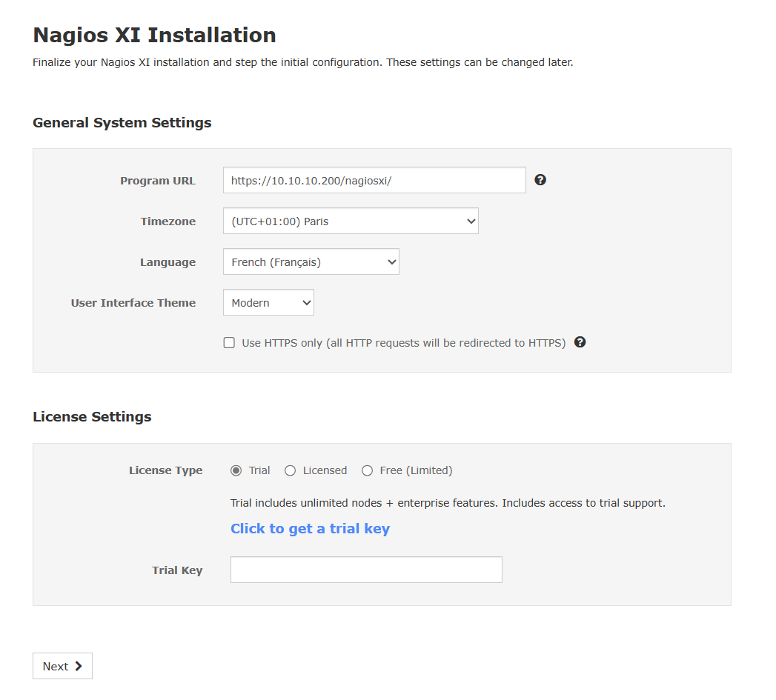Focus the Program URL text field
776x700 pixels.
pyautogui.click(x=374, y=180)
